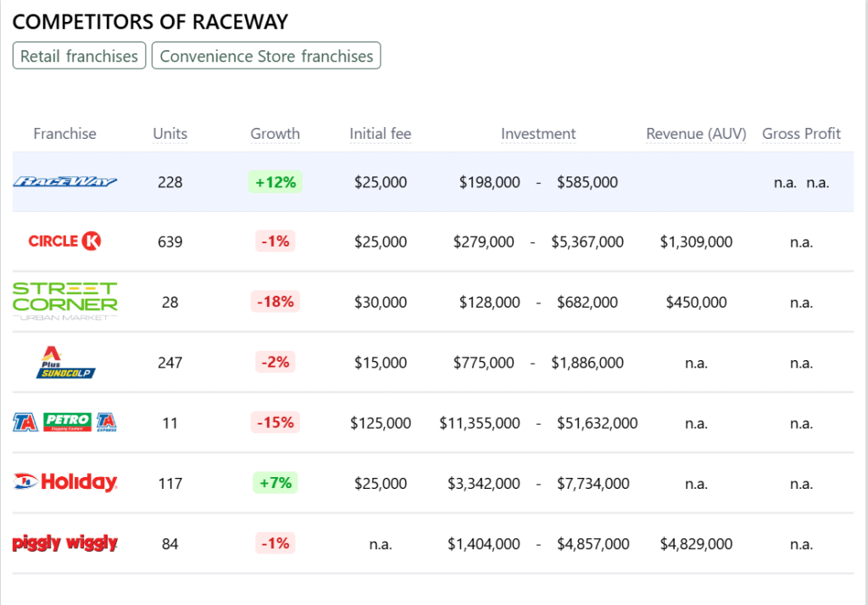Open the Convenience Store franchises tag
Viewport: 868px width, 605px height.
266,56
